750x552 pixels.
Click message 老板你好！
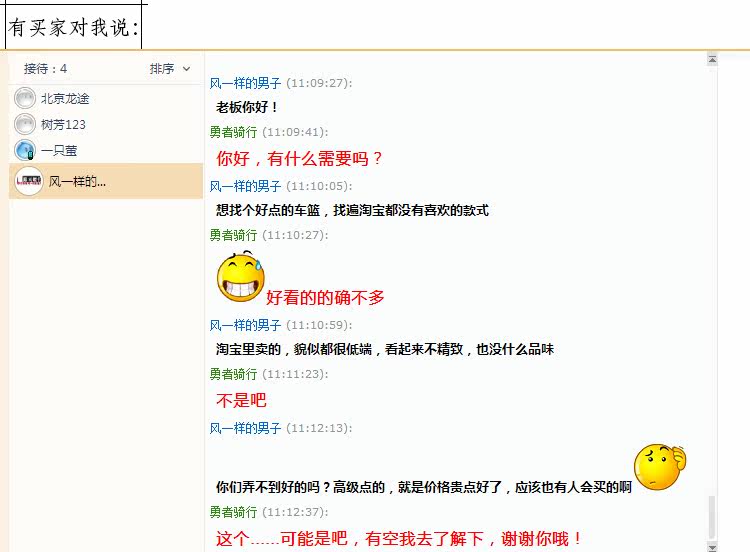247,107
